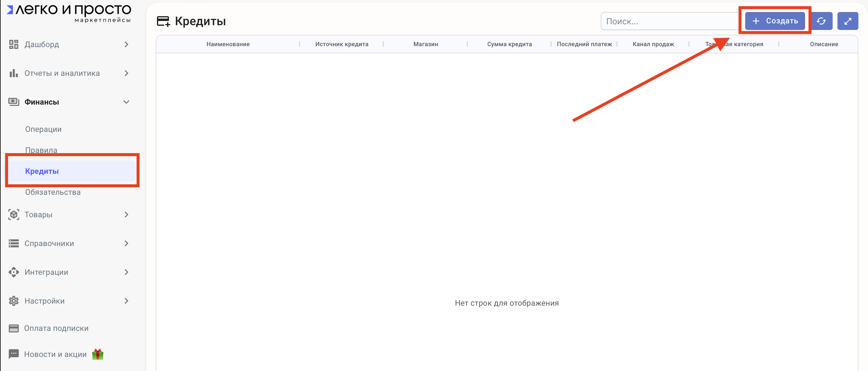Click the refresh icon button
The height and width of the screenshot is (371, 868).
click(821, 21)
